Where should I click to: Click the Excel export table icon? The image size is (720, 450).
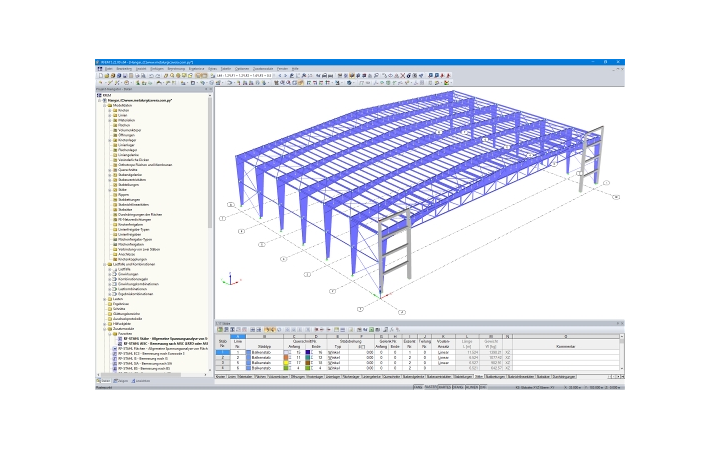tap(371, 329)
